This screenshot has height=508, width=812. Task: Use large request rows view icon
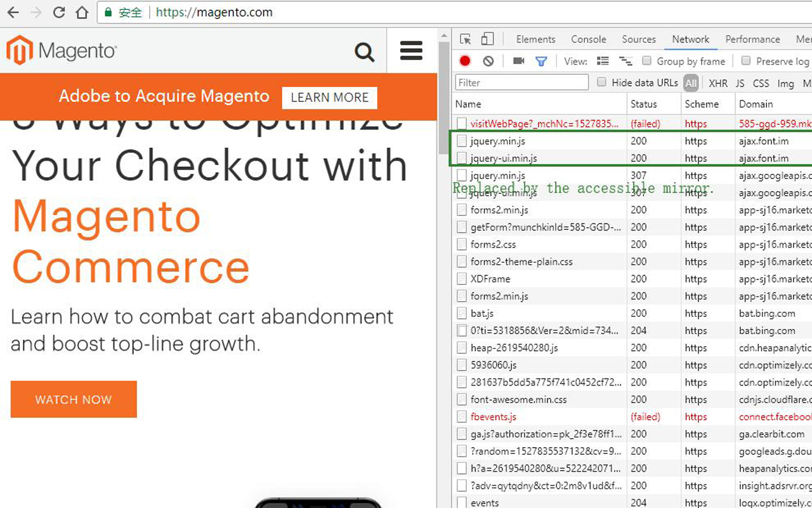(x=603, y=61)
